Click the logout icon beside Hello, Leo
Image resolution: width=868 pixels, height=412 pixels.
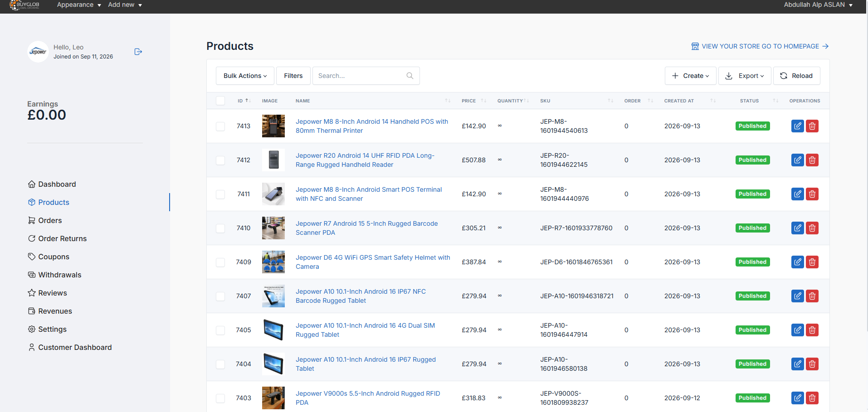click(138, 52)
